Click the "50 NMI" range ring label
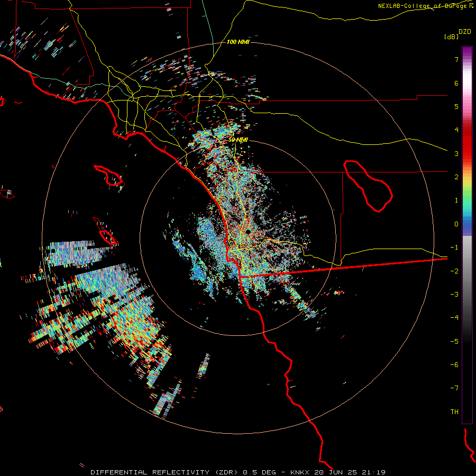This screenshot has height=476, width=476. (x=238, y=140)
